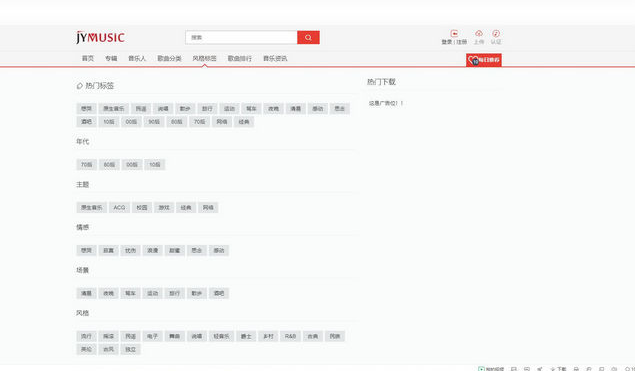Click the ACG tag under 主题

(x=119, y=207)
